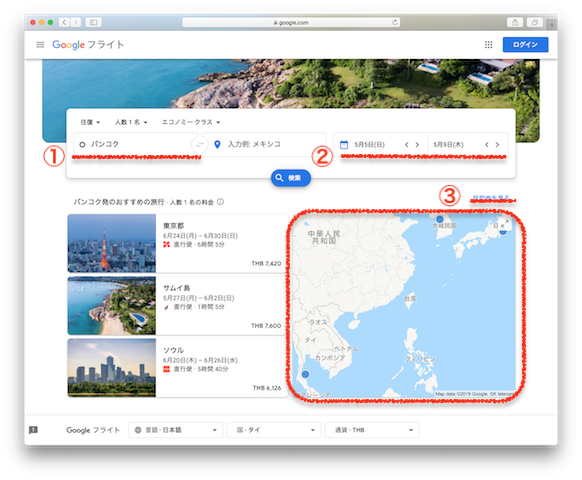Open the Google apps grid
The height and width of the screenshot is (480, 582).
pos(488,45)
